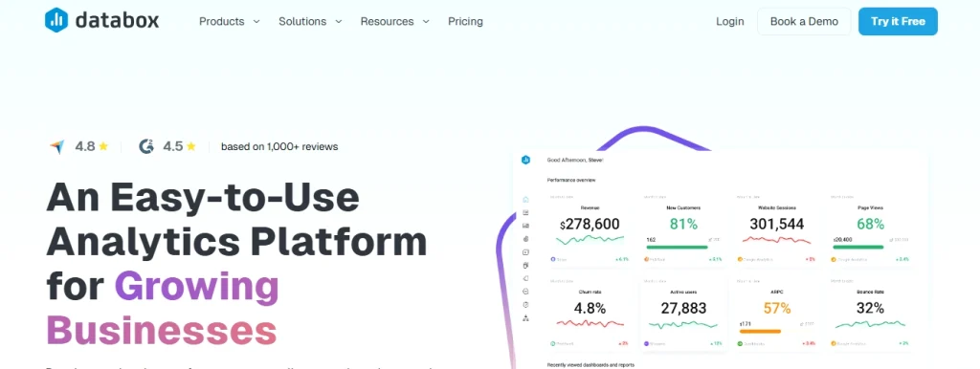
Task: Click the Book a Demo button
Action: (x=804, y=21)
